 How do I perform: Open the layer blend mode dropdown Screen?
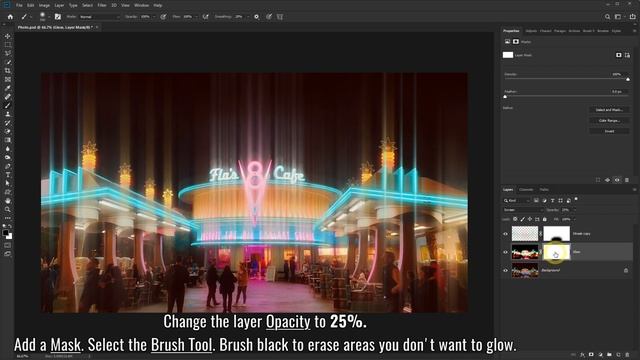(523, 210)
